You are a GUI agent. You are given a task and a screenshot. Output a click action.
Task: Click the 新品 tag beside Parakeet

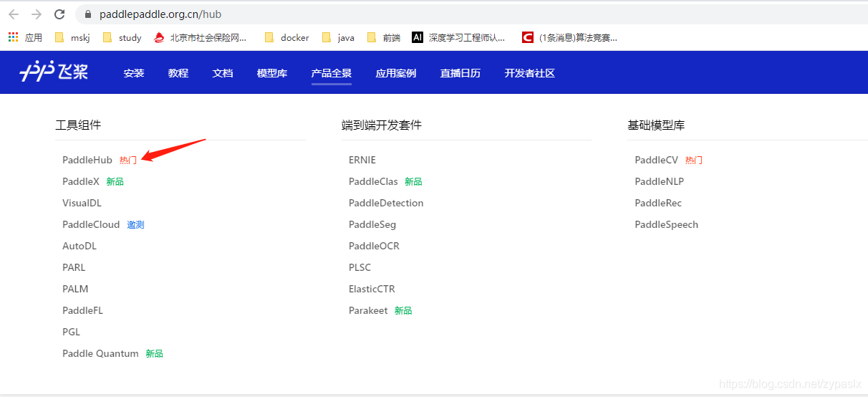pos(403,310)
